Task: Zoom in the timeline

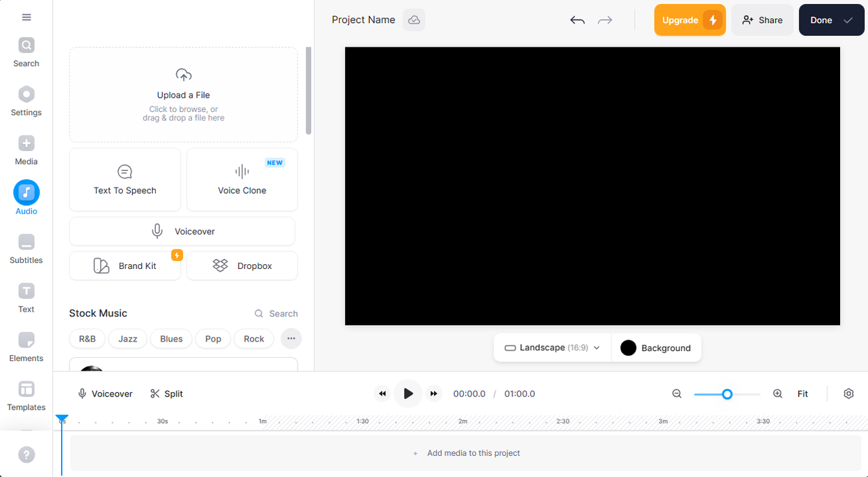Action: tap(778, 394)
